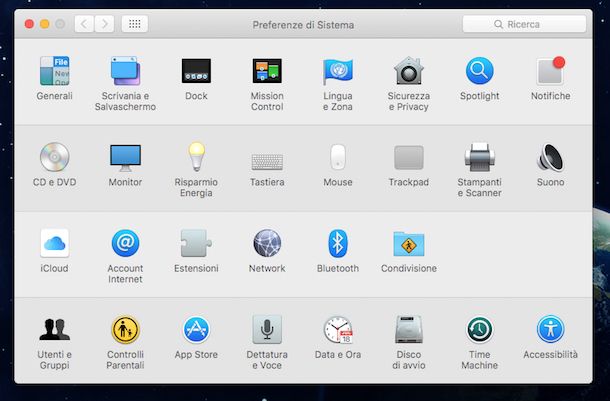Click the forward navigation arrow
The image size is (610, 401).
pos(104,24)
